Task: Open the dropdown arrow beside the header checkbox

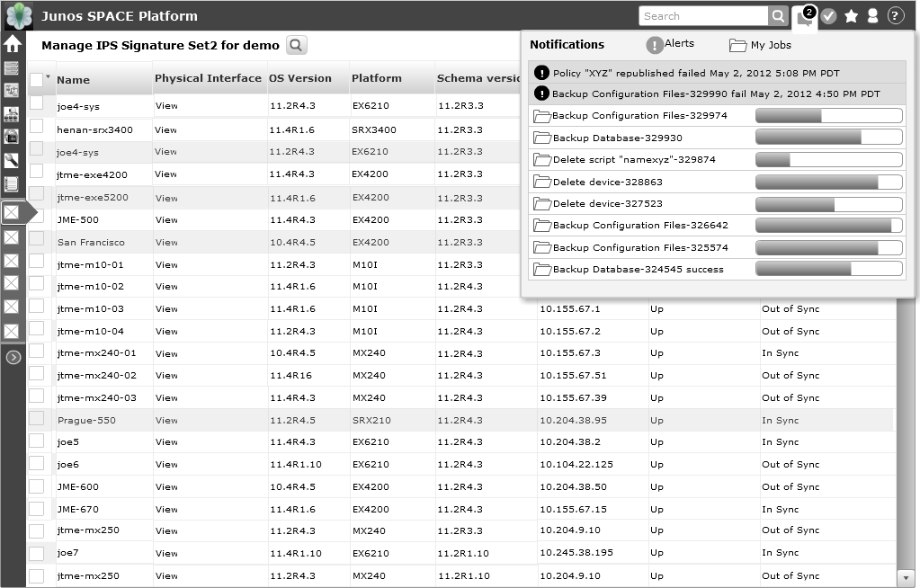Action: pos(48,77)
